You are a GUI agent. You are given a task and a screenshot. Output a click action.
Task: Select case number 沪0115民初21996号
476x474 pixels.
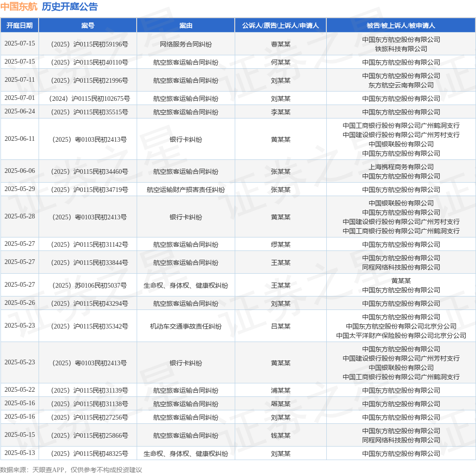(x=90, y=80)
